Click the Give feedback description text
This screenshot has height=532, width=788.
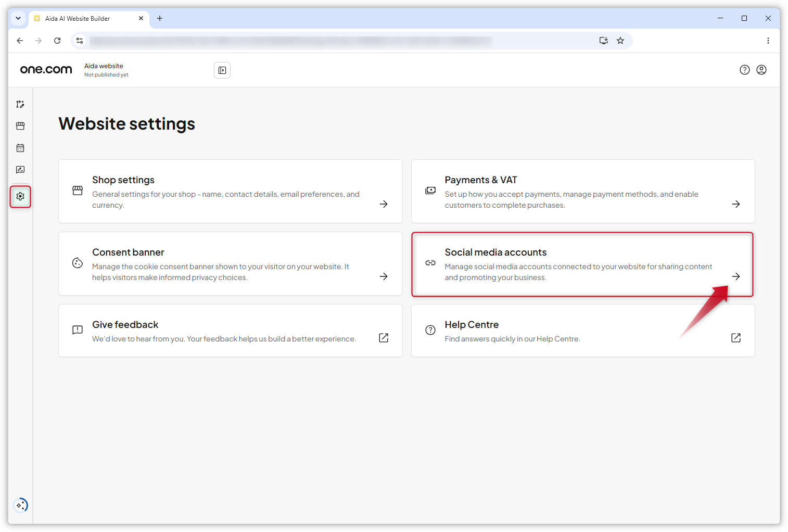tap(224, 339)
